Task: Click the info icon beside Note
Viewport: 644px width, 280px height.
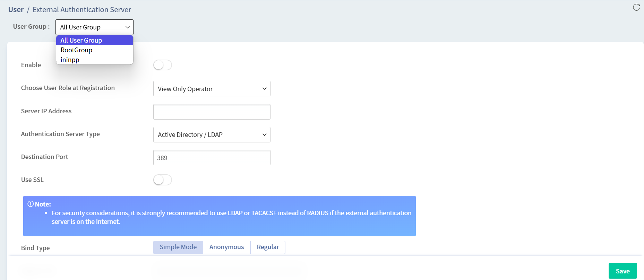Action: pos(31,204)
